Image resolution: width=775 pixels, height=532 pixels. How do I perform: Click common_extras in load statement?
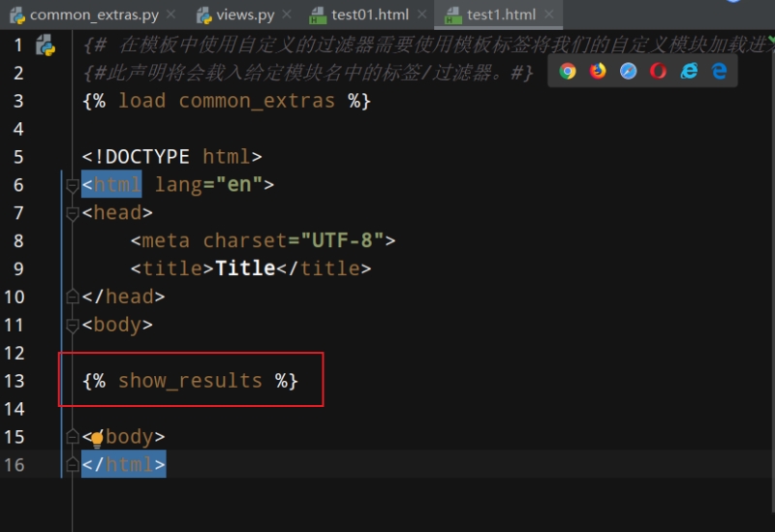[257, 101]
